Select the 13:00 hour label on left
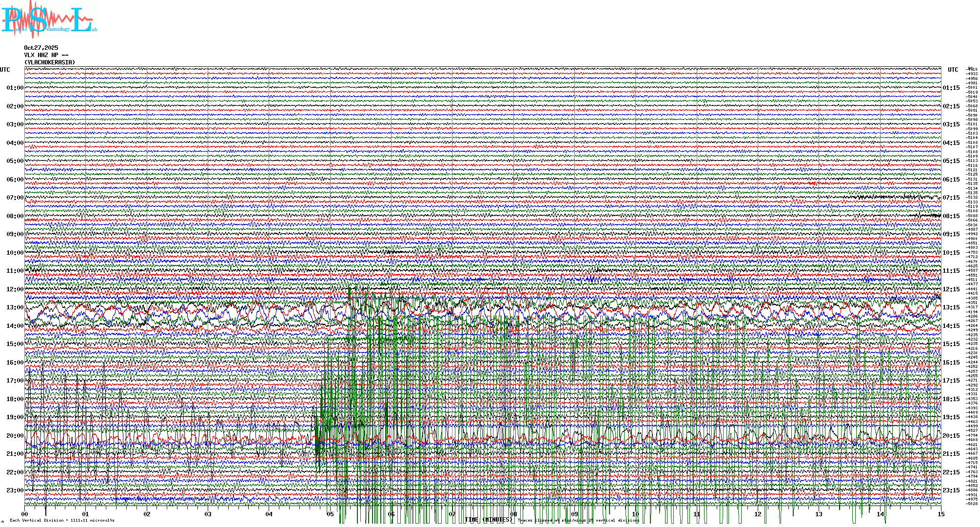Screen dimensions: 980x527 pos(15,307)
